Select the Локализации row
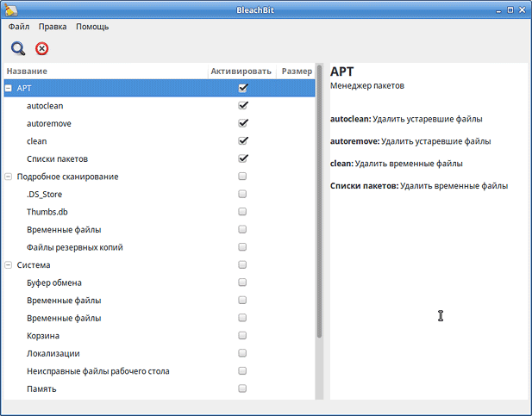This screenshot has width=532, height=416. pos(160,353)
